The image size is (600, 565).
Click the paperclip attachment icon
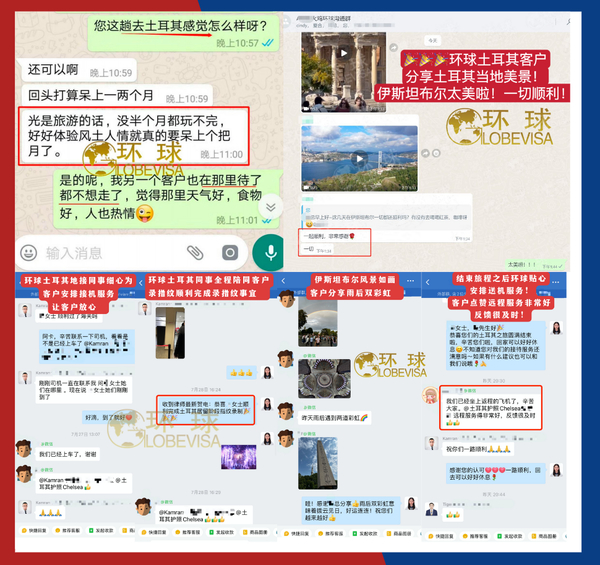pyautogui.click(x=195, y=253)
